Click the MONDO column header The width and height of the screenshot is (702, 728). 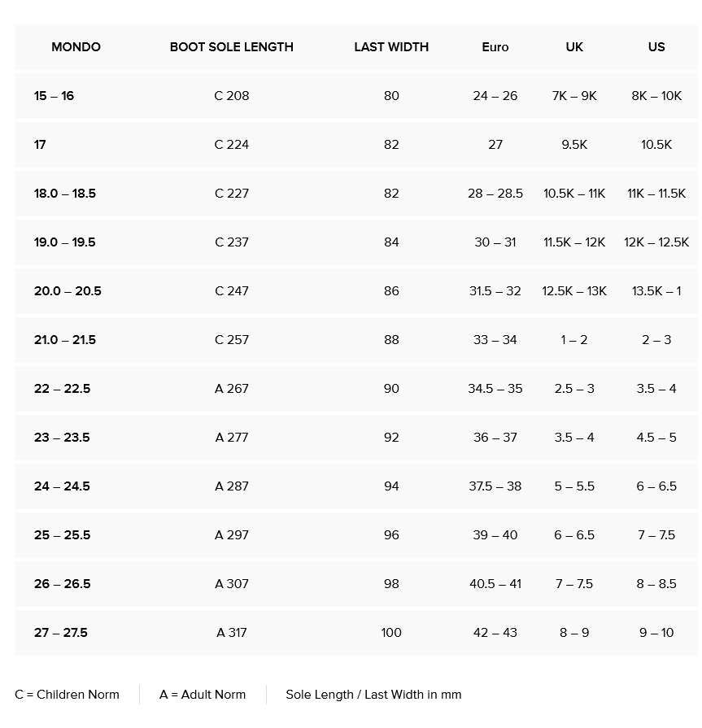click(76, 47)
